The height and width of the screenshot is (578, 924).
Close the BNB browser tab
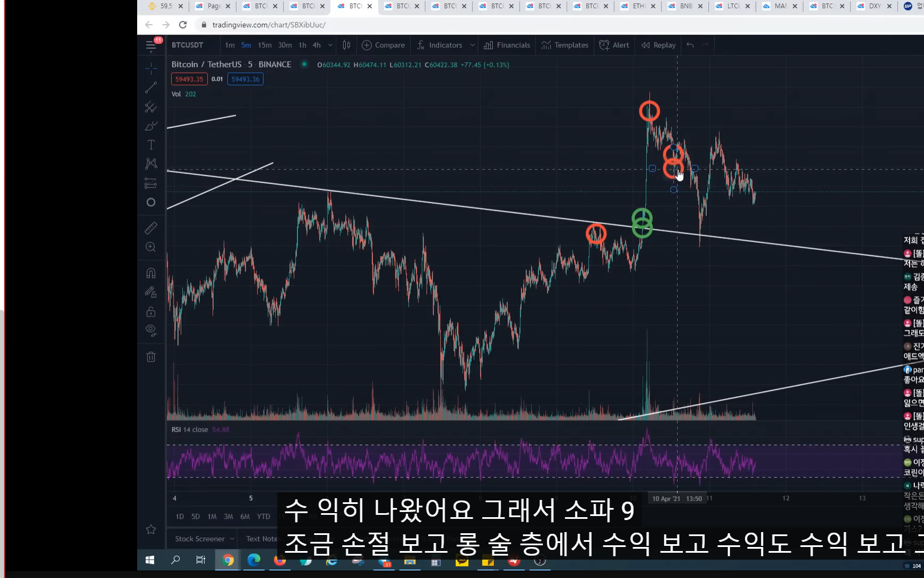(700, 6)
